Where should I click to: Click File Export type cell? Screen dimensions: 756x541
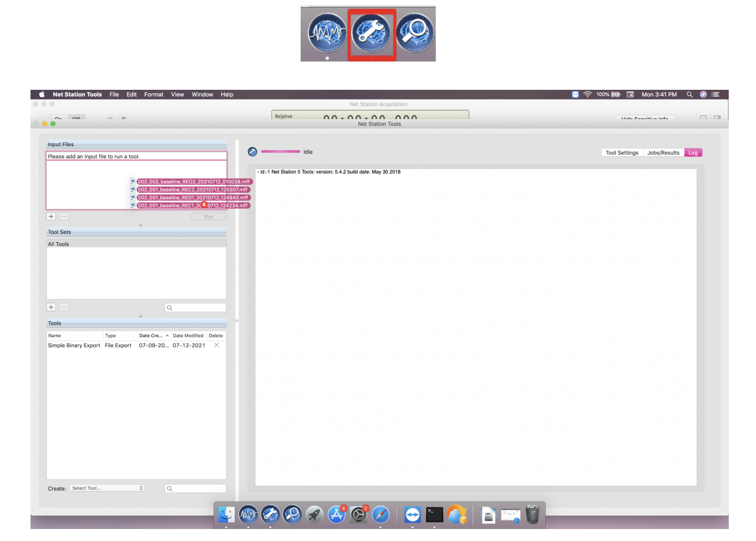click(x=118, y=345)
